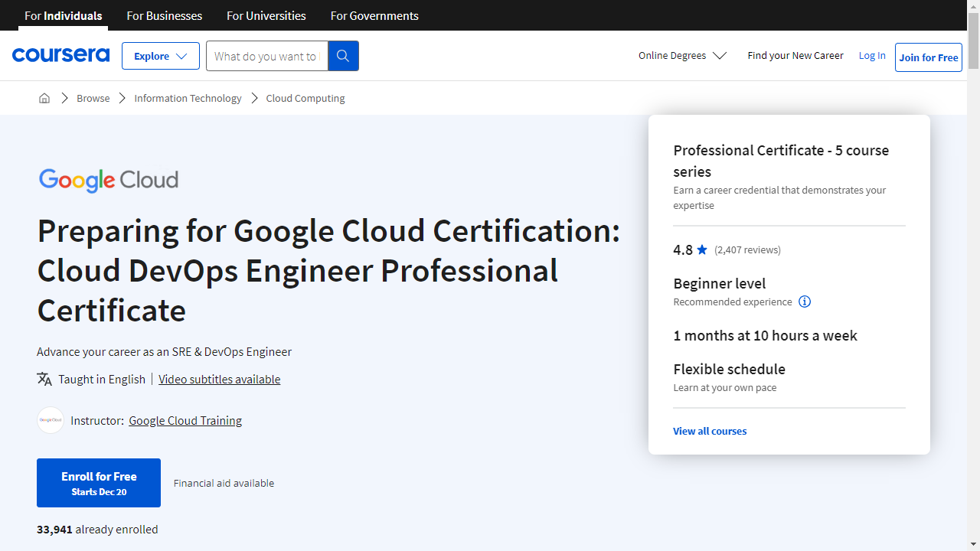Switch to For Businesses tab
The image size is (980, 551).
(165, 15)
